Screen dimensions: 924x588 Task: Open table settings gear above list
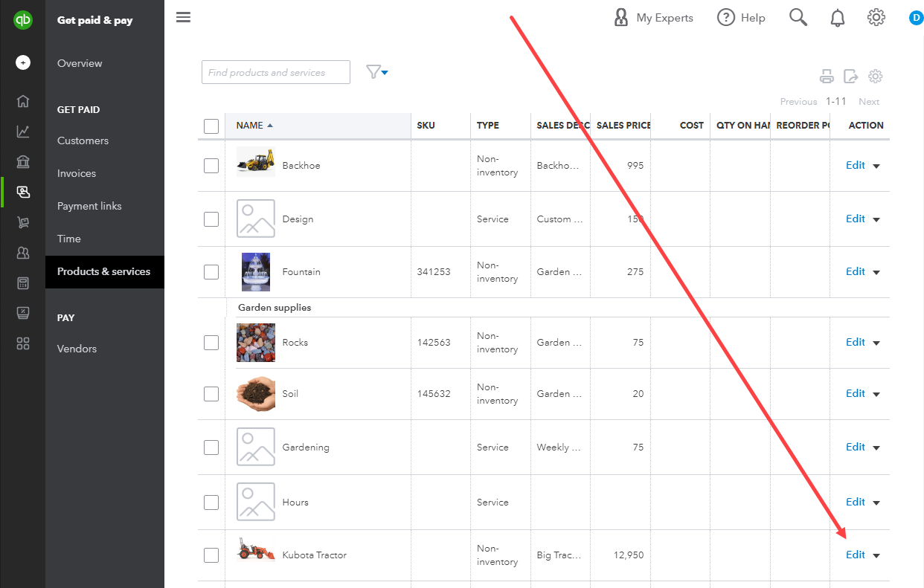click(x=876, y=76)
